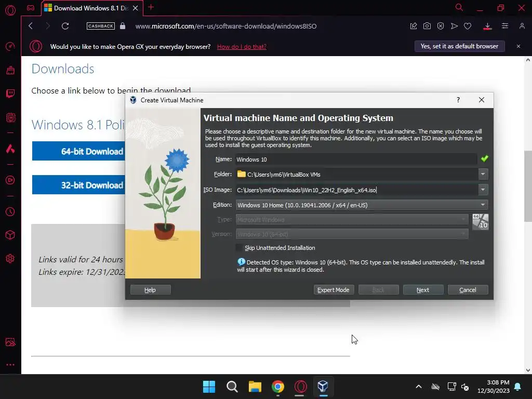Screen dimensions: 532x399
Task: Open Google Chrome from the taskbar
Action: click(x=278, y=387)
